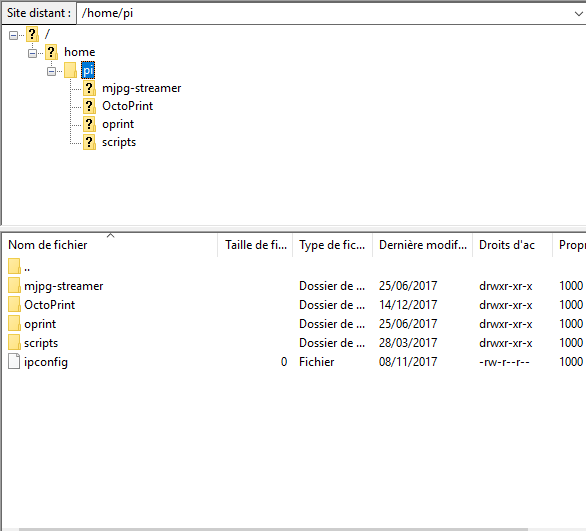Image resolution: width=586 pixels, height=531 pixels.
Task: Select the ipconfig file name
Action: [x=46, y=362]
